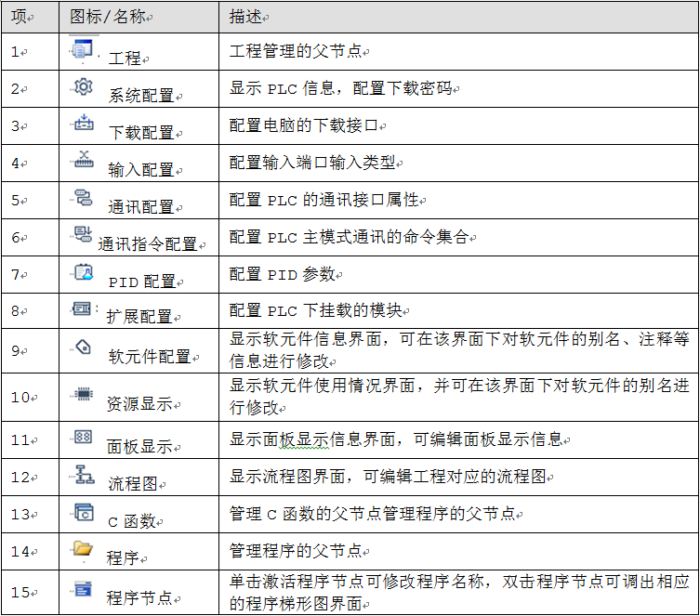Click row number 12 cell

click(x=30, y=477)
